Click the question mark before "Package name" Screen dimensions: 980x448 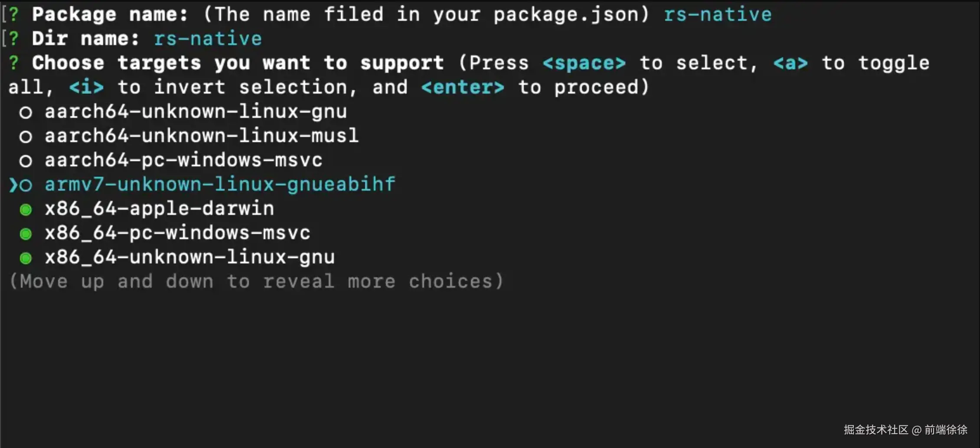click(x=14, y=14)
